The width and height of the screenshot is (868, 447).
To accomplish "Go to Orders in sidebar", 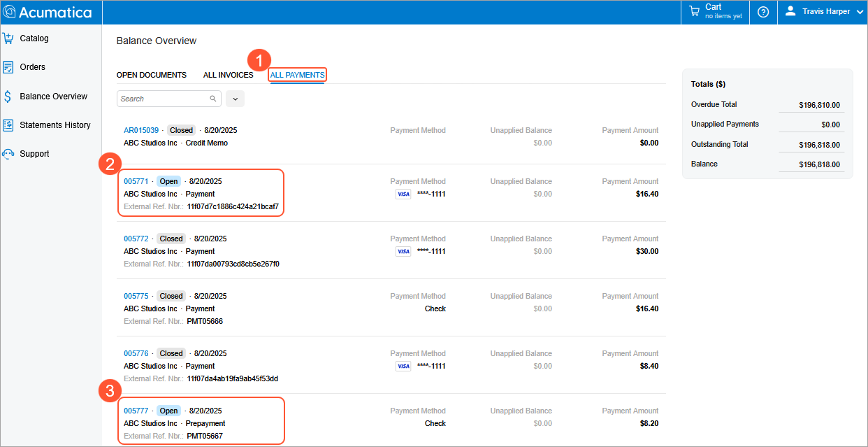I will (32, 67).
